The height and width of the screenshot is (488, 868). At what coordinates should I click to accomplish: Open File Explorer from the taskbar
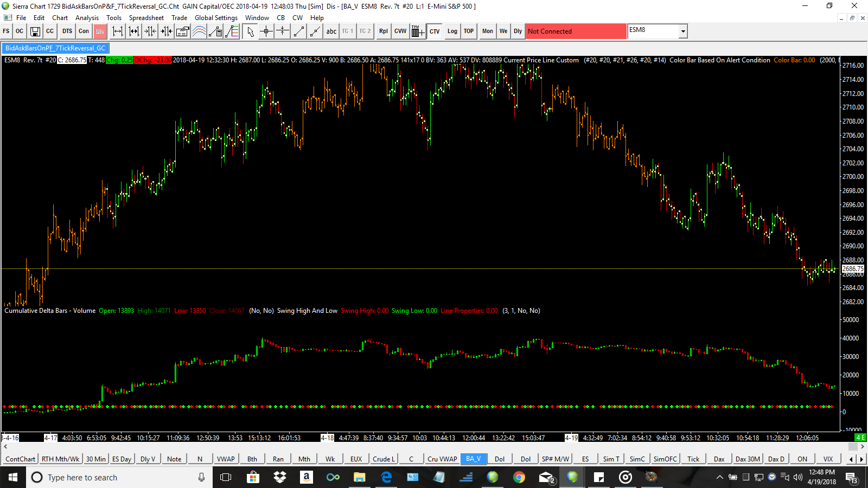pyautogui.click(x=359, y=477)
